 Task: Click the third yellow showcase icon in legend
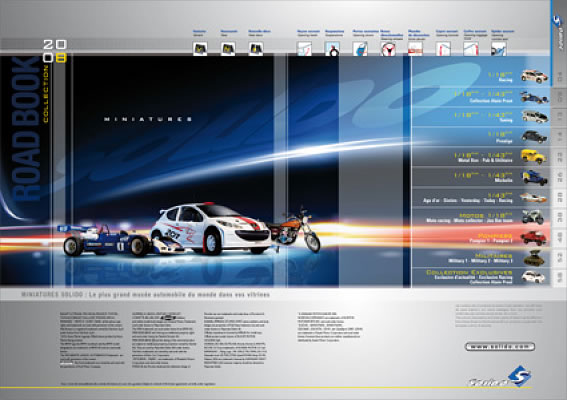point(256,48)
